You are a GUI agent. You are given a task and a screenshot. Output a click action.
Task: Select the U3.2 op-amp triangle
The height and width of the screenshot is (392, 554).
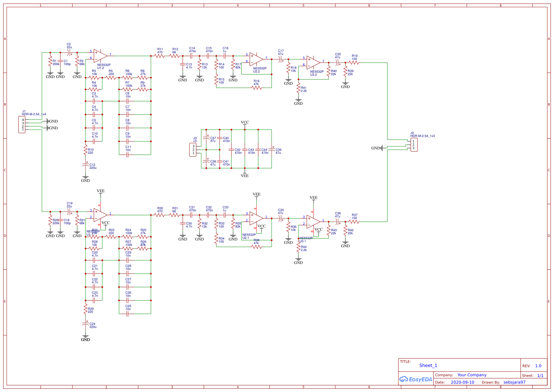313,62
